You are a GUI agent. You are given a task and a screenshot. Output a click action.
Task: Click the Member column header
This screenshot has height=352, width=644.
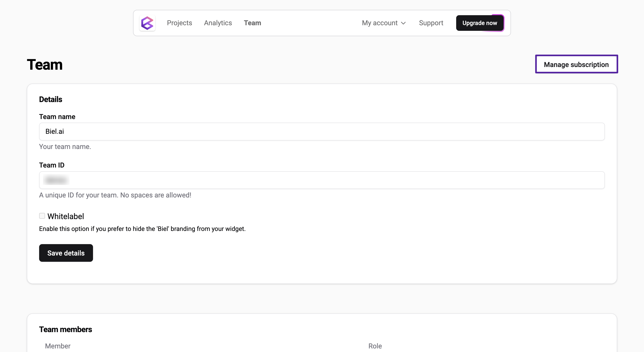(x=57, y=346)
